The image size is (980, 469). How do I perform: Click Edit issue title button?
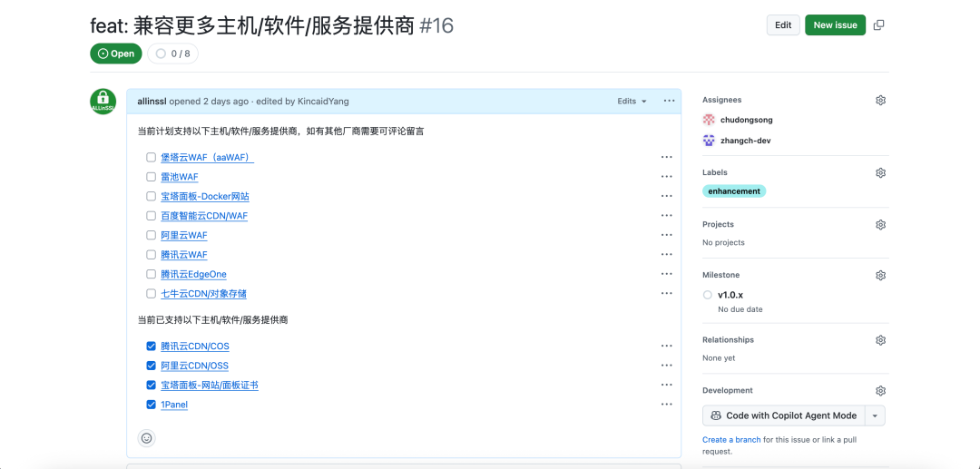point(783,25)
